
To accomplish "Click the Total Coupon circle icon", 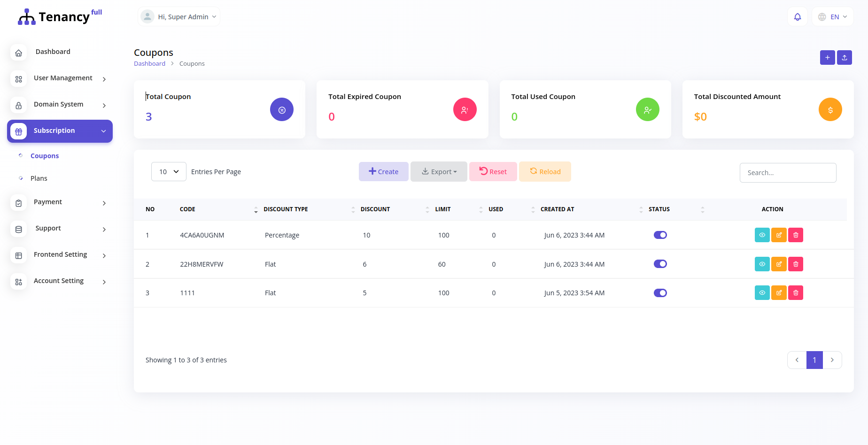I will click(x=282, y=109).
